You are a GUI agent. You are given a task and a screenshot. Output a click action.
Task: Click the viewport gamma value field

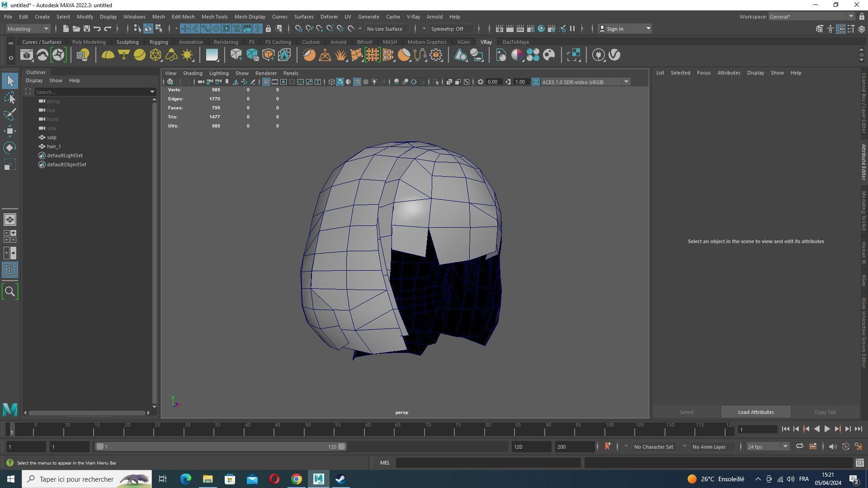pyautogui.click(x=520, y=82)
